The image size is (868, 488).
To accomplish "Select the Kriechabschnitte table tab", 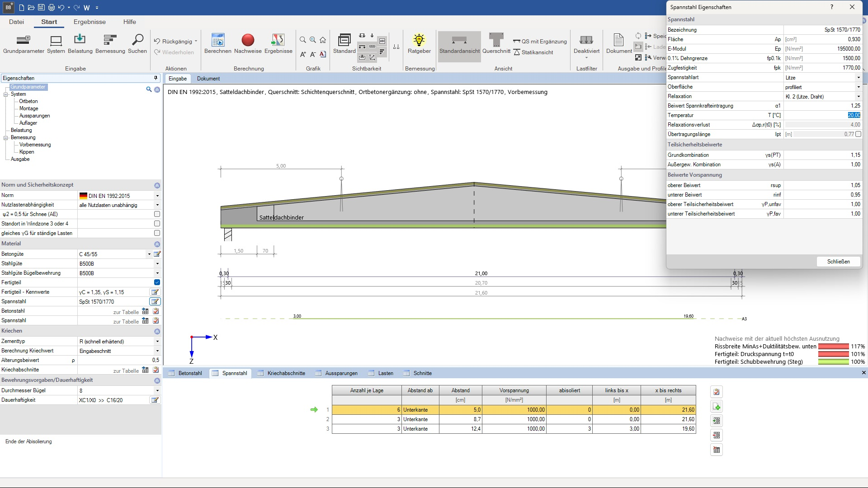I will coord(286,373).
